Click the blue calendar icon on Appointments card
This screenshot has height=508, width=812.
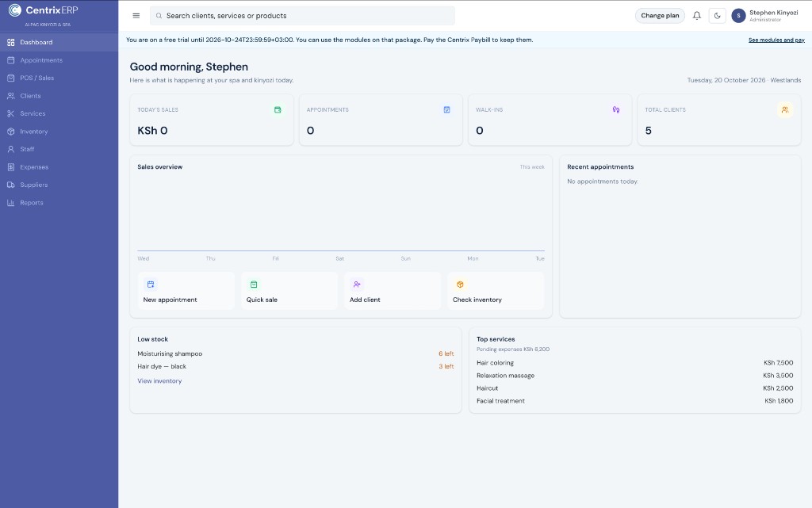447,109
